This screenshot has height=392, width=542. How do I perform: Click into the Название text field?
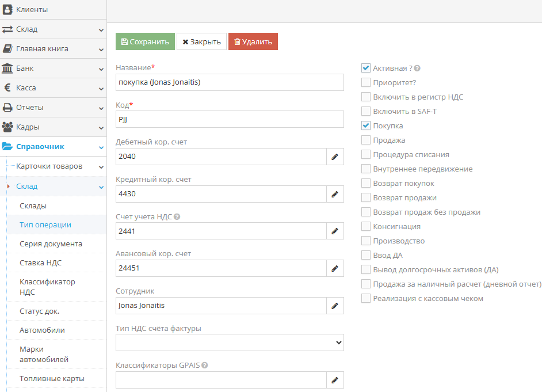[230, 82]
